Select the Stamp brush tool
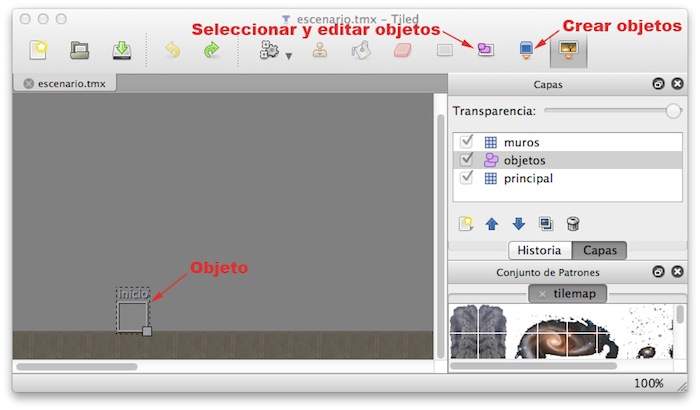The height and width of the screenshot is (410, 700). [320, 50]
